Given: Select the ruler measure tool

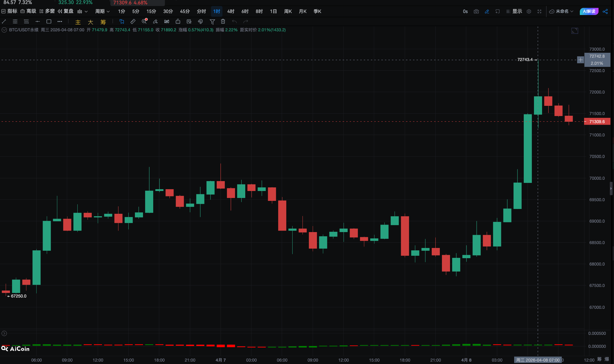Looking at the screenshot, I should click(133, 22).
